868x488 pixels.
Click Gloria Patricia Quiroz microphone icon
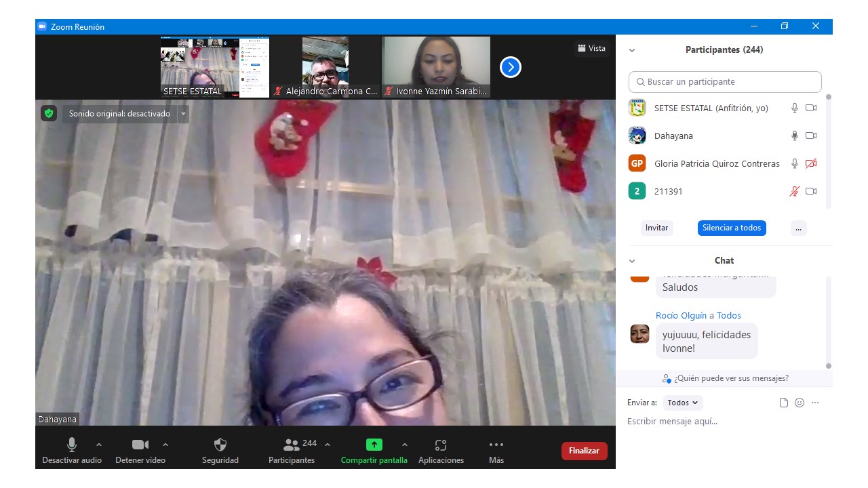[x=795, y=163]
